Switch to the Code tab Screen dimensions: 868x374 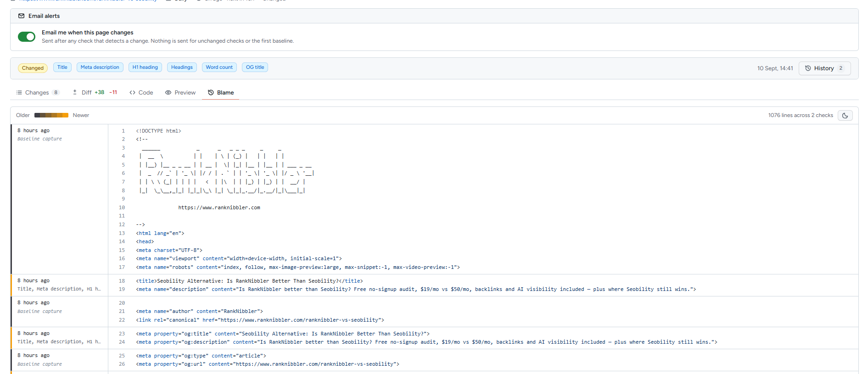[x=141, y=92]
